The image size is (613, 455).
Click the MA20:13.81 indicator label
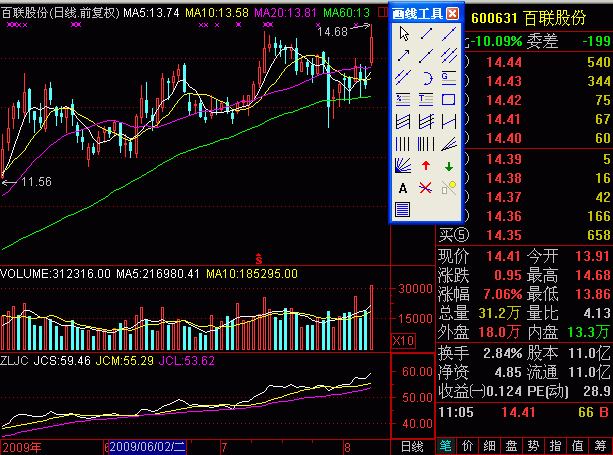pos(285,13)
